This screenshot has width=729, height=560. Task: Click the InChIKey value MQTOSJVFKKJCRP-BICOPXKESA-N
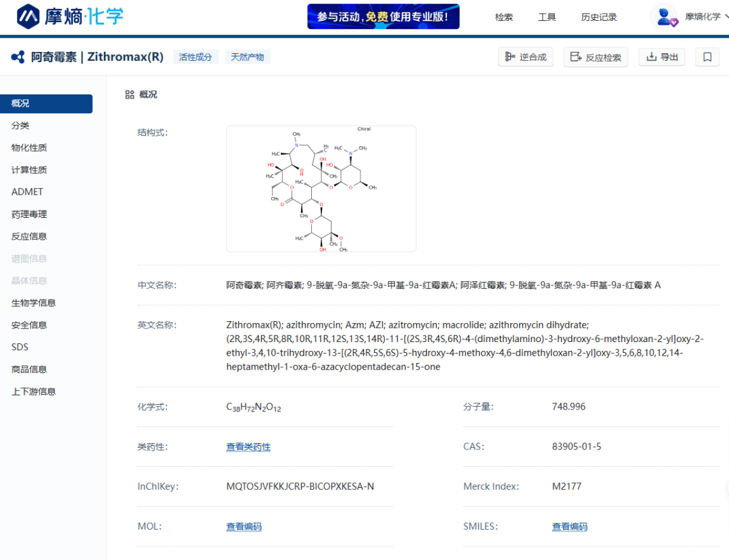point(300,486)
